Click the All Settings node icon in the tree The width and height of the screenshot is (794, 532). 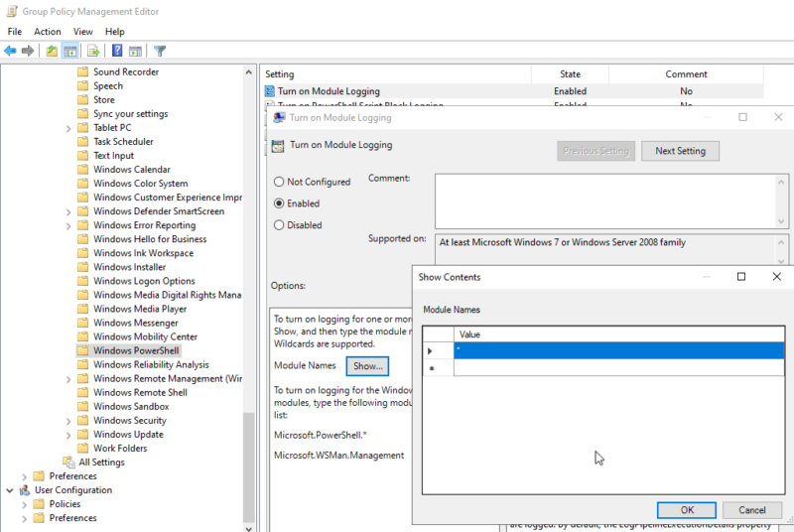68,463
